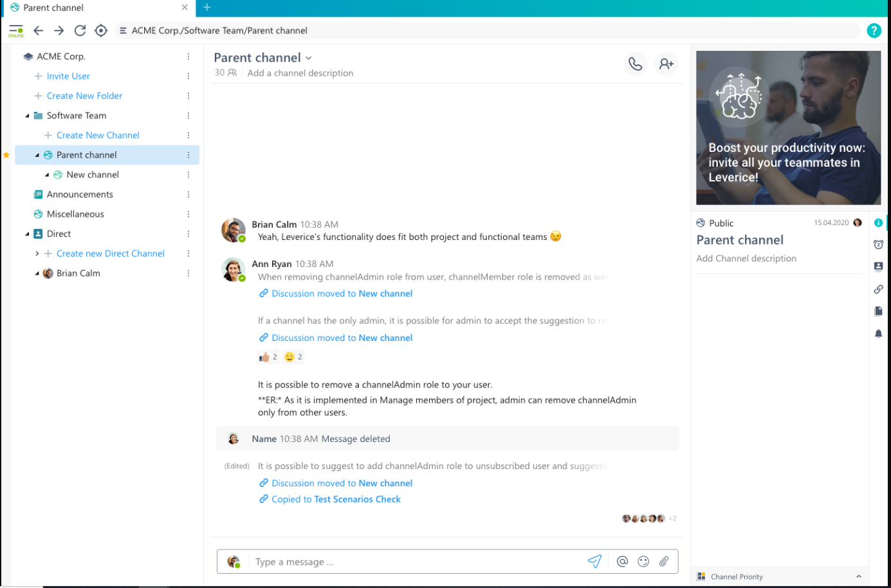Open notifications bell icon in sidebar
This screenshot has height=588, width=891.
pyautogui.click(x=878, y=333)
